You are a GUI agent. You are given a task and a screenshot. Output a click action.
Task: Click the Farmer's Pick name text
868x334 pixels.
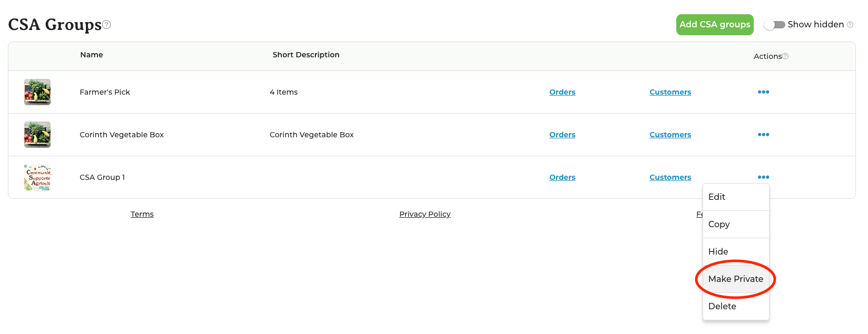pos(105,92)
